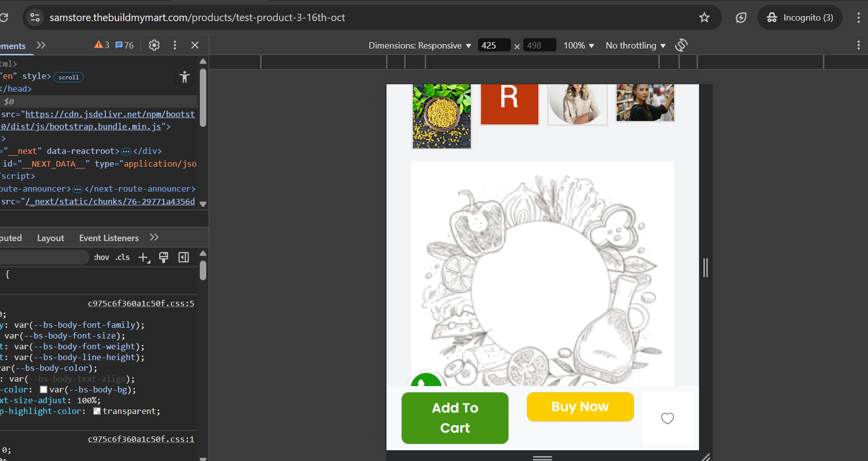Open DevTools settings gear
Screen dimensions: 868x461
pyautogui.click(x=154, y=45)
